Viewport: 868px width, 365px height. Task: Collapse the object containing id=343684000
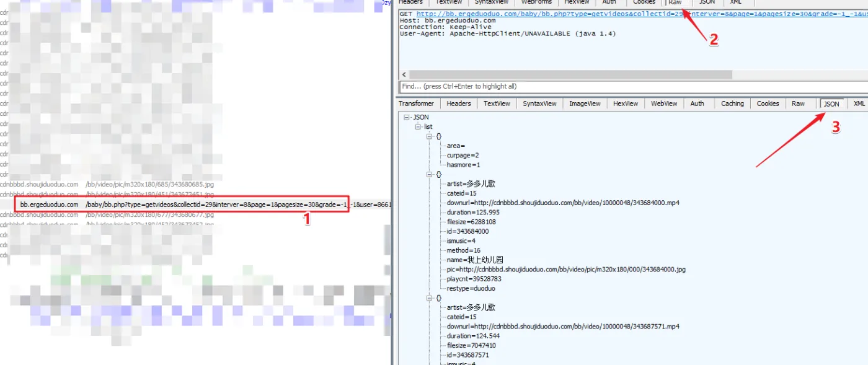[429, 175]
